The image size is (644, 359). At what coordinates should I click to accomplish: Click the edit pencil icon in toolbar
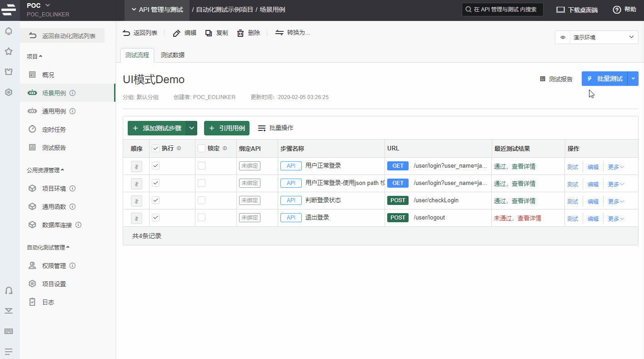coord(177,33)
